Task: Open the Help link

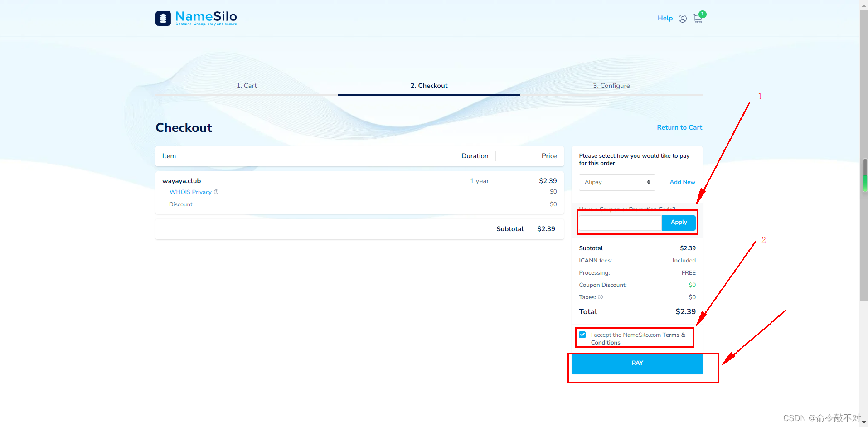Action: [x=665, y=18]
